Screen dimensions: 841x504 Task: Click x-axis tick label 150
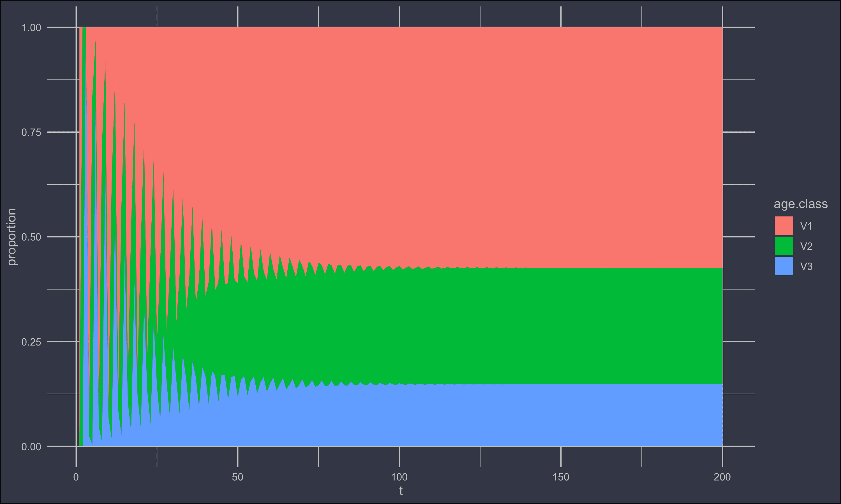(x=561, y=477)
